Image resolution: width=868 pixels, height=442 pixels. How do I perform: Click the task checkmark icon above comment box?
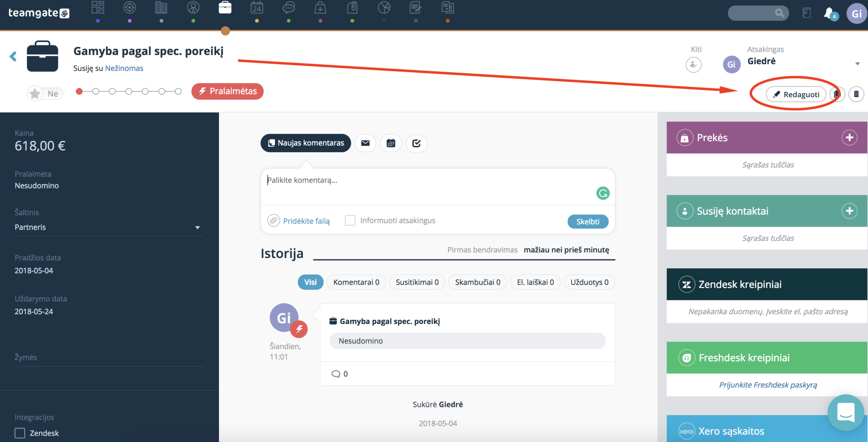[x=416, y=143]
